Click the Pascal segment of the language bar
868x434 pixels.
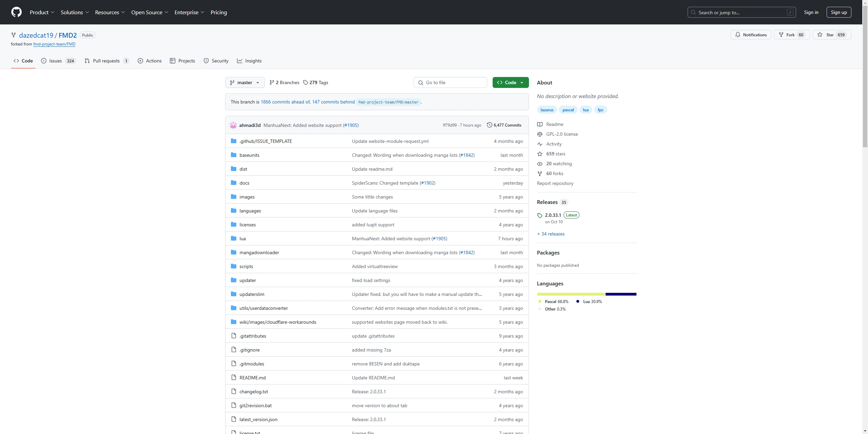(x=571, y=294)
